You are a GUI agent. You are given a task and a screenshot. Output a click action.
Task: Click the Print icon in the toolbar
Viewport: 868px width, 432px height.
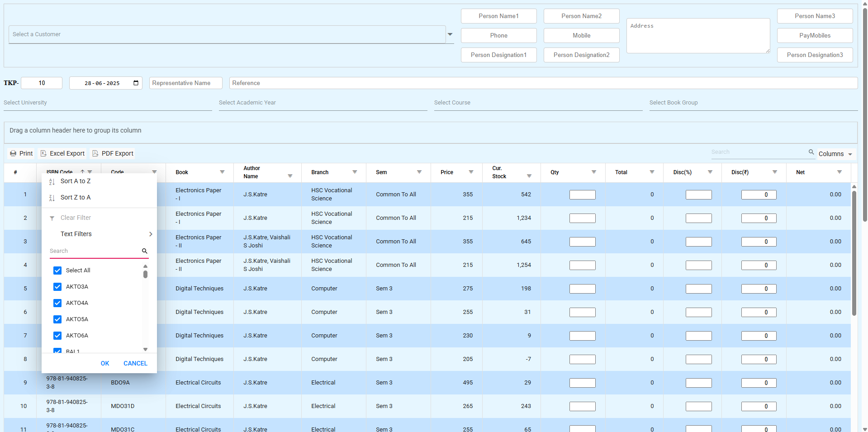click(14, 153)
